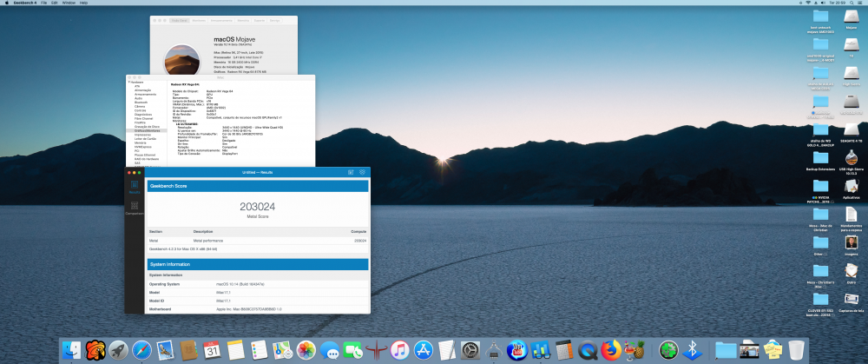
Task: Open QuickTime Player Q icon
Action: pos(588,350)
